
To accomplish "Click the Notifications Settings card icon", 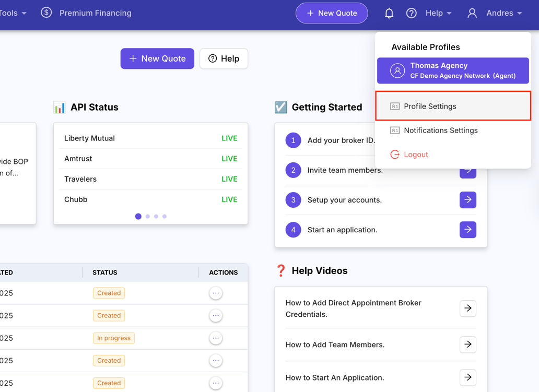I will [395, 130].
